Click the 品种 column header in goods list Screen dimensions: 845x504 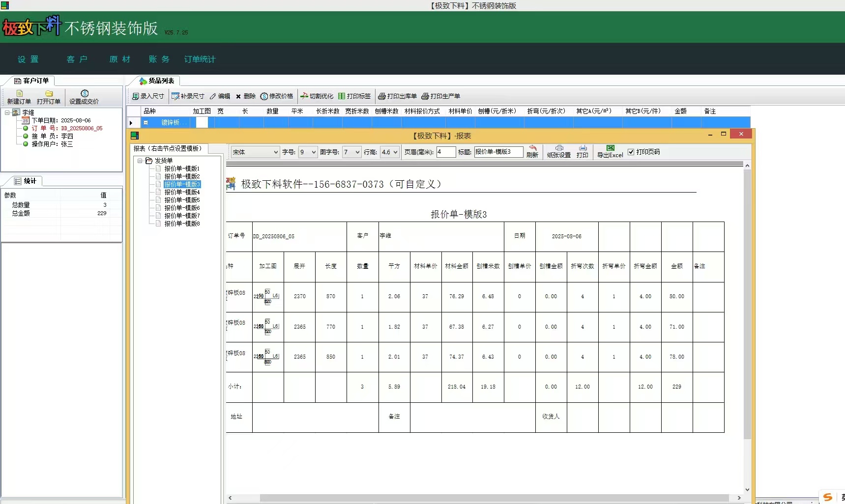pos(149,112)
